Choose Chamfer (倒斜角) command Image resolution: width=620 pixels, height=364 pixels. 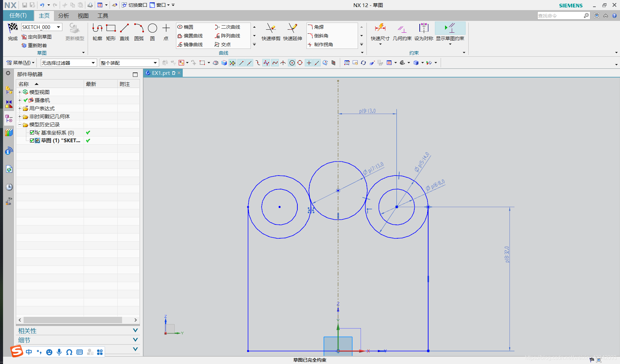pyautogui.click(x=318, y=36)
